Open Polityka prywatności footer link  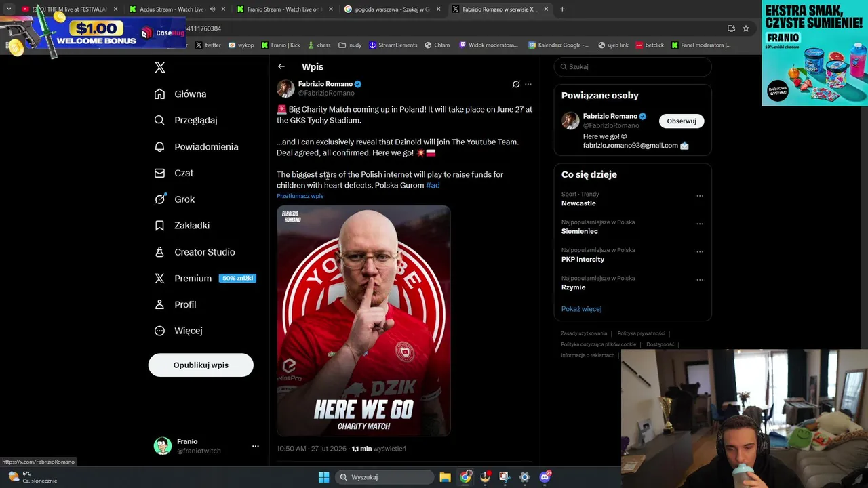click(x=641, y=333)
